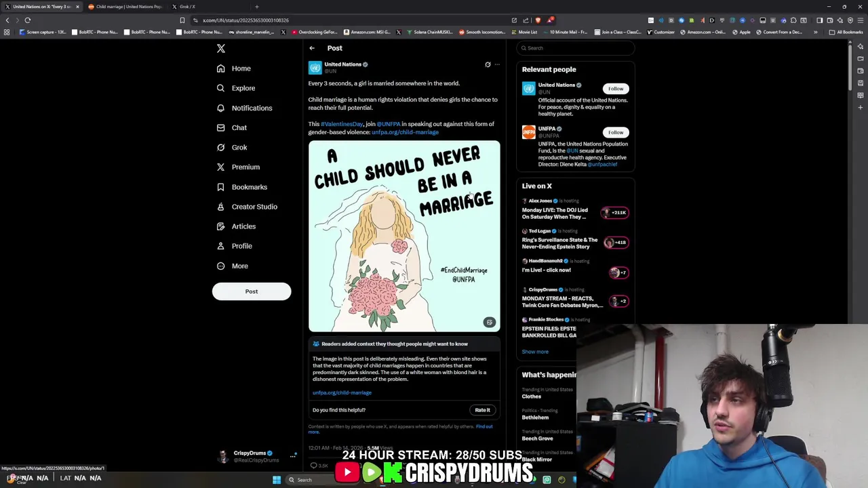
Task: Click the image edit icon on the illustration
Action: 489,323
